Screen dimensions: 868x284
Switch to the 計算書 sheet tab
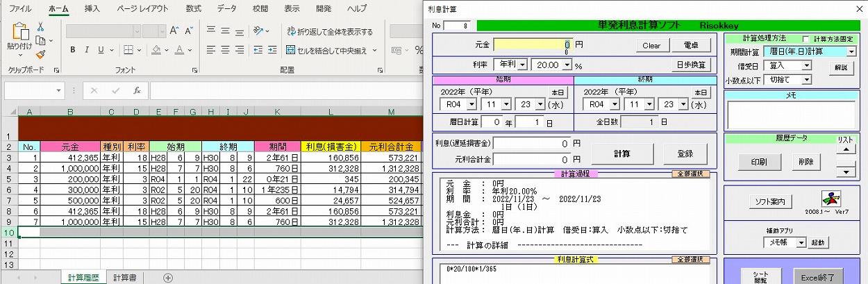125,278
